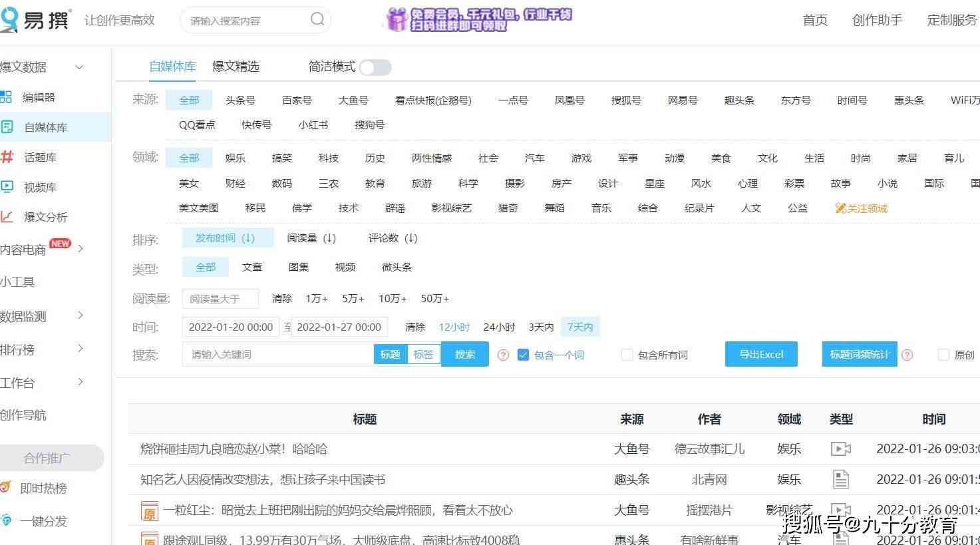Collapse 爆文数据 sidebar section

coord(79,67)
